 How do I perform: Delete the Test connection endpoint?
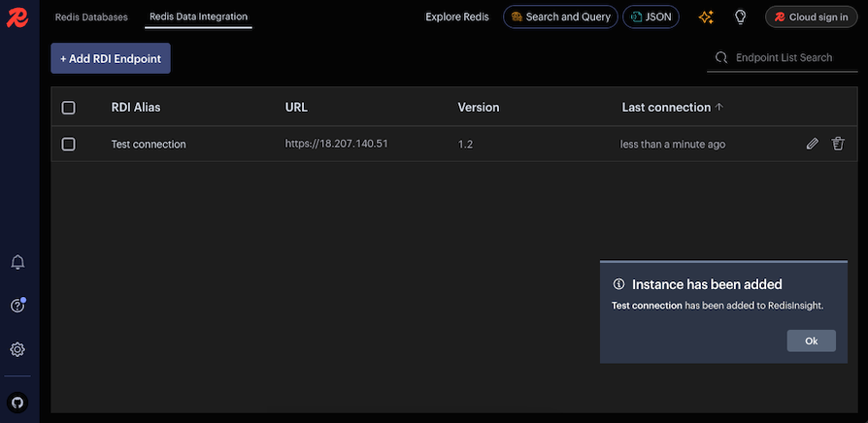point(838,144)
